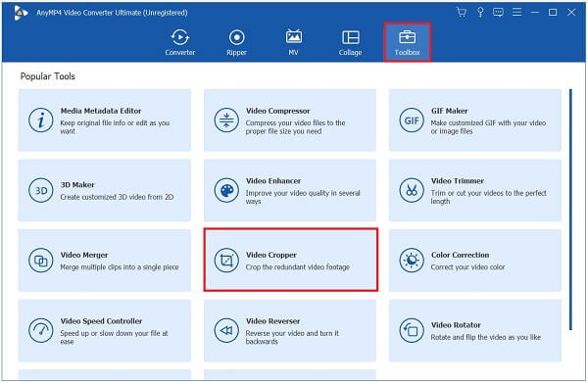
Task: Open the feedback chat icon
Action: 498,13
